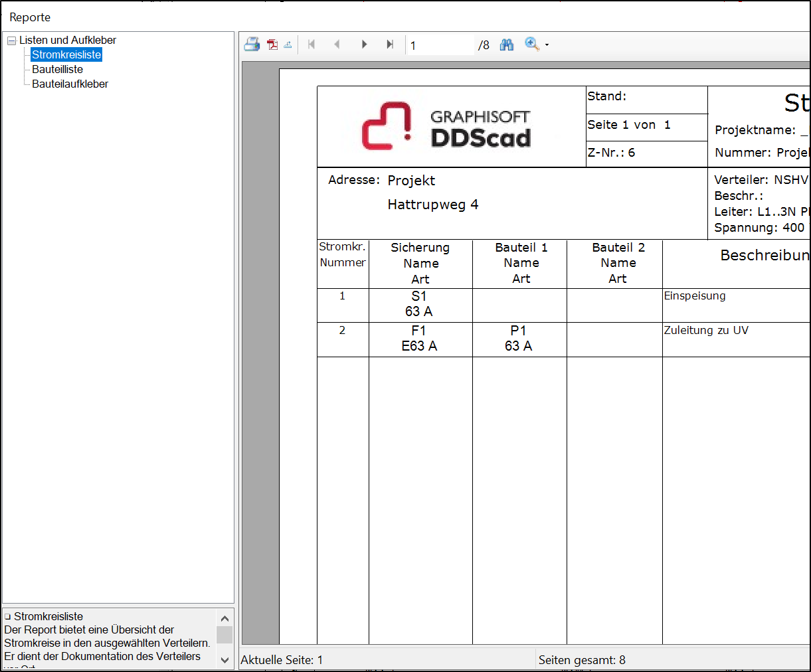The width and height of the screenshot is (811, 672).
Task: Export the report as PDF
Action: pyautogui.click(x=272, y=44)
